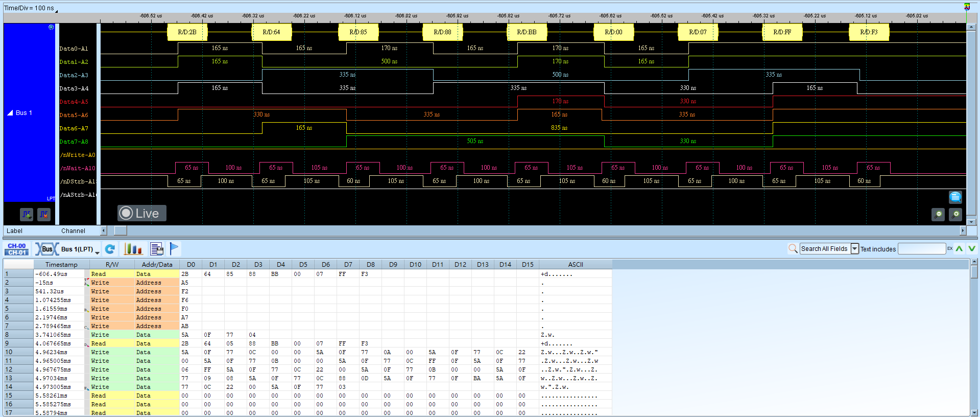Click the magnifier search icon
Viewport: 980px width, 417px height.
click(x=793, y=249)
